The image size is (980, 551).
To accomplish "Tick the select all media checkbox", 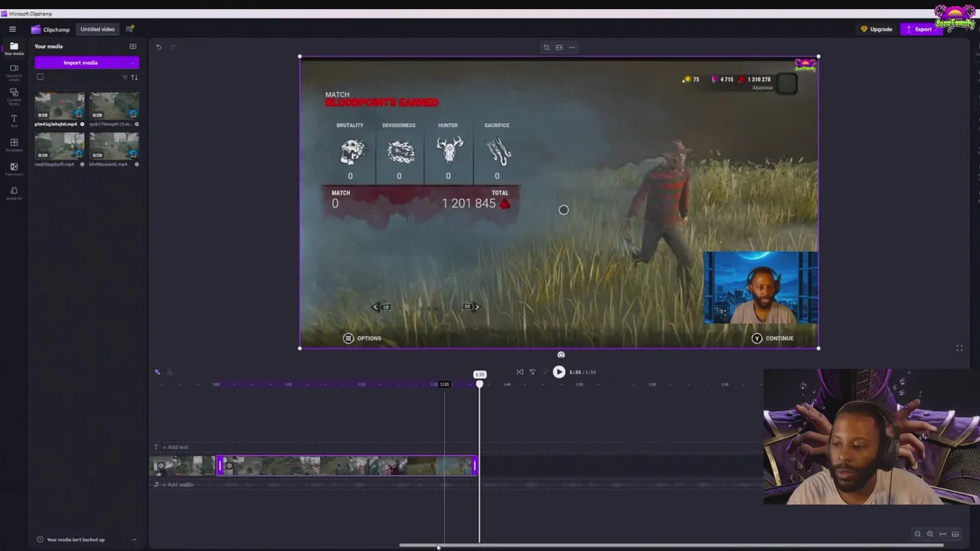I will point(40,77).
